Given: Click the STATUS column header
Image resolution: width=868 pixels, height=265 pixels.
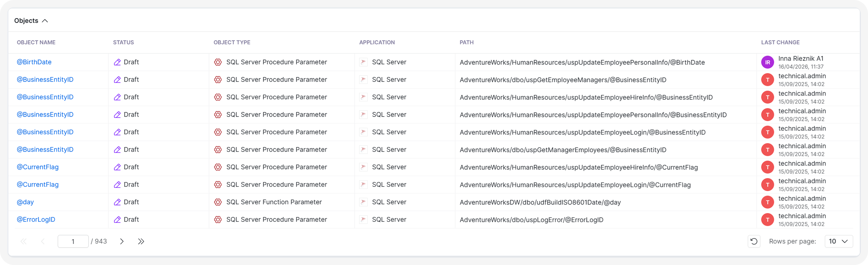Looking at the screenshot, I should tap(123, 43).
